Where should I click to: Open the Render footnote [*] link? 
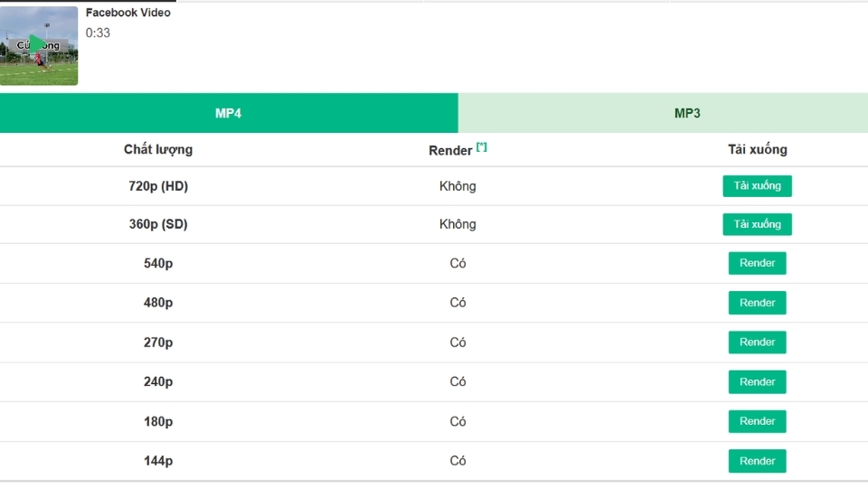coord(482,146)
